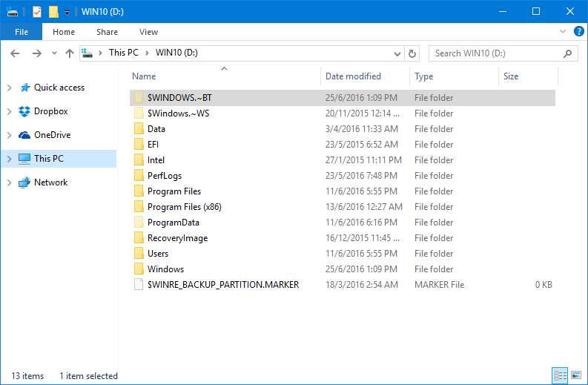The width and height of the screenshot is (588, 385).
Task: Click '1 item selected' status text
Action: point(88,376)
